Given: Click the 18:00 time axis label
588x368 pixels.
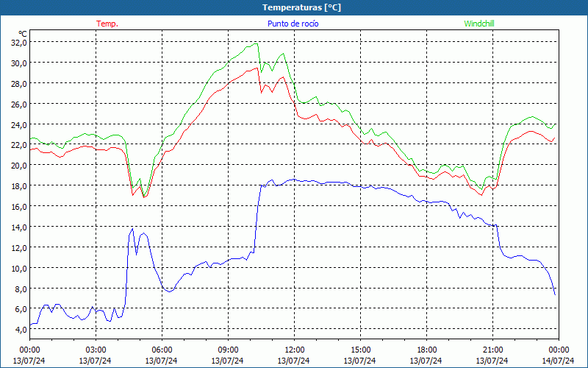Looking at the screenshot, I should point(426,350).
